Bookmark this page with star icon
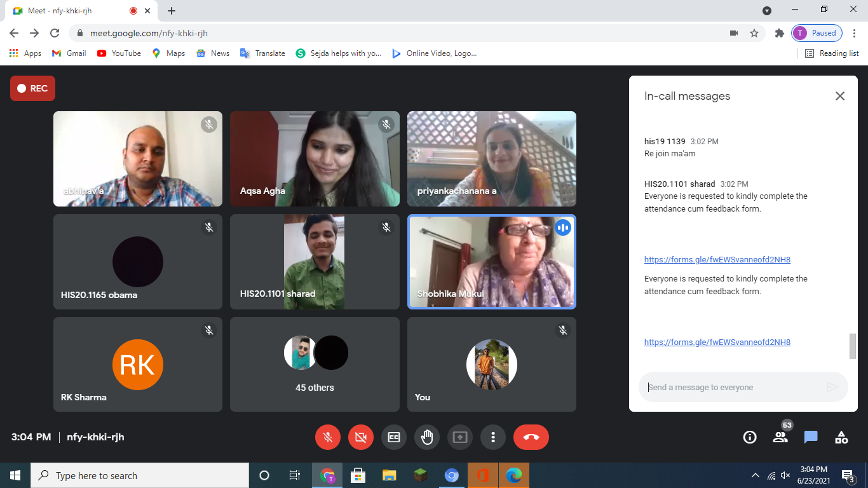868x488 pixels. pyautogui.click(x=754, y=33)
